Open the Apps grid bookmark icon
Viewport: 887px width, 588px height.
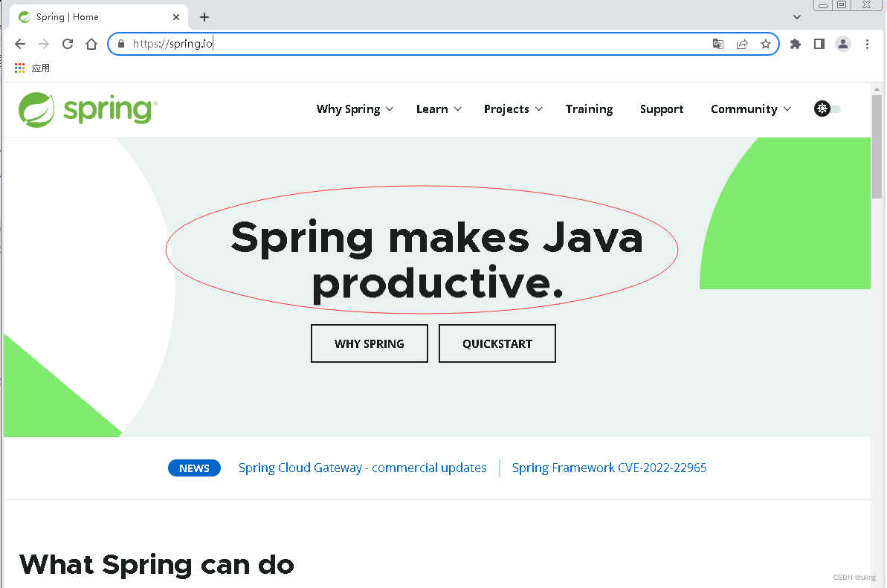pyautogui.click(x=20, y=68)
